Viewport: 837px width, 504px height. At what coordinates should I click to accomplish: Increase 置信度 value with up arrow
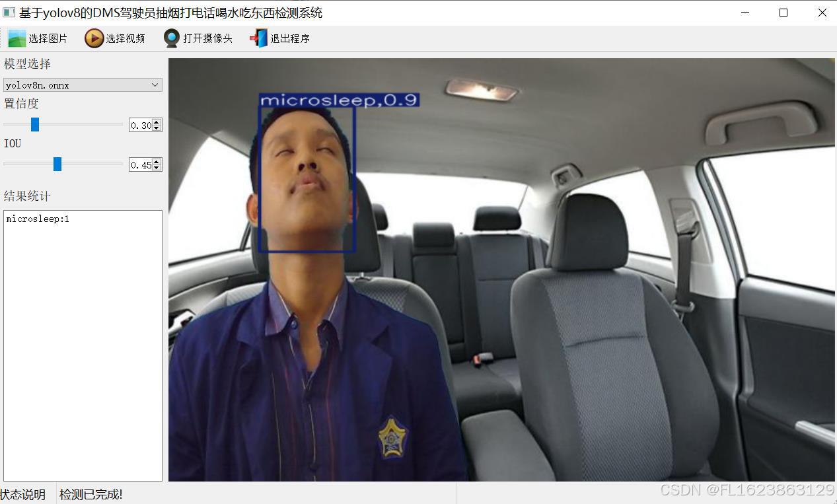(157, 122)
